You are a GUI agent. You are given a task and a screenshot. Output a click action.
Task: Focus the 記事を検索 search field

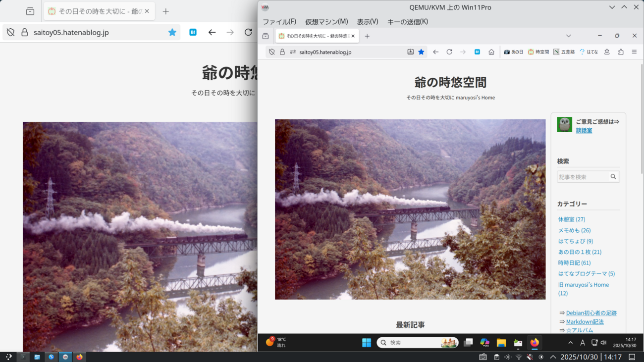tap(583, 177)
